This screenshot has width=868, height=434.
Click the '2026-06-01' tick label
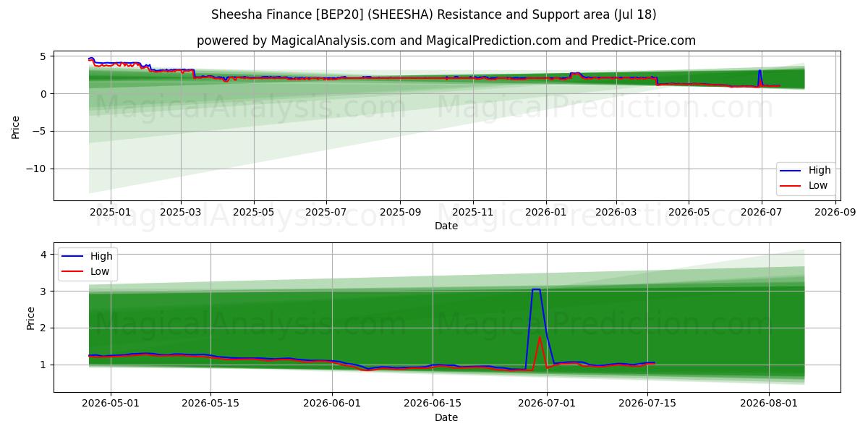(332, 404)
